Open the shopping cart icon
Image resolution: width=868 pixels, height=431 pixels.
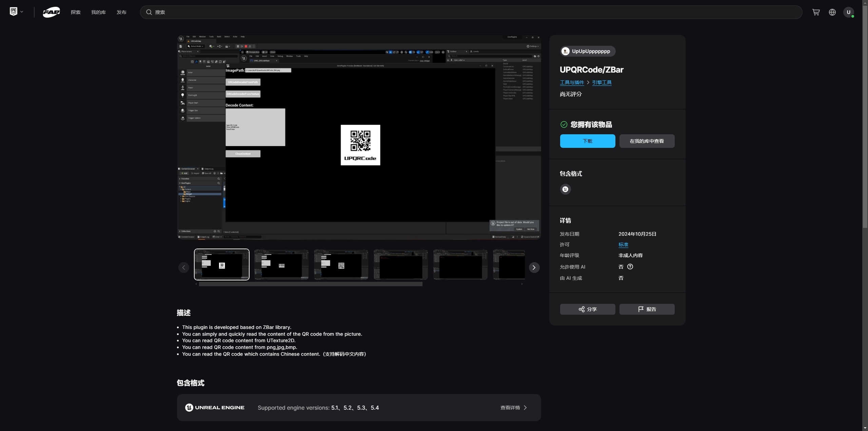tap(816, 12)
